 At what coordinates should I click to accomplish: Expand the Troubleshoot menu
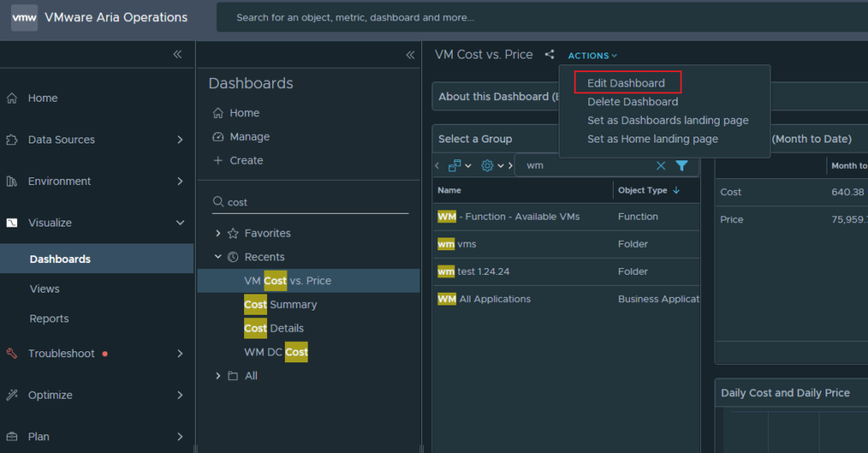180,353
